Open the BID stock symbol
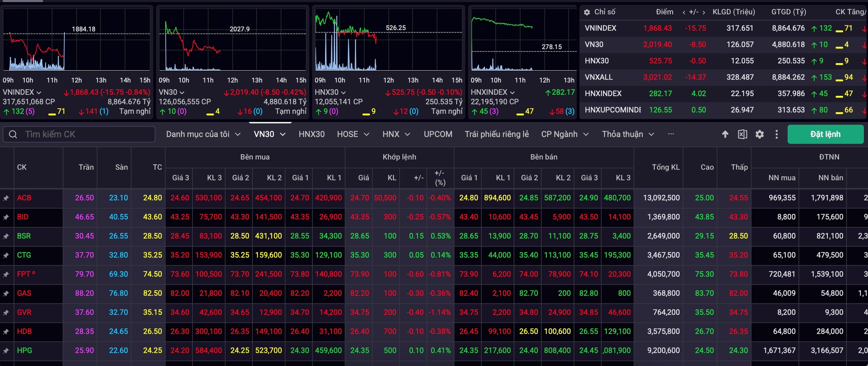 (23, 217)
